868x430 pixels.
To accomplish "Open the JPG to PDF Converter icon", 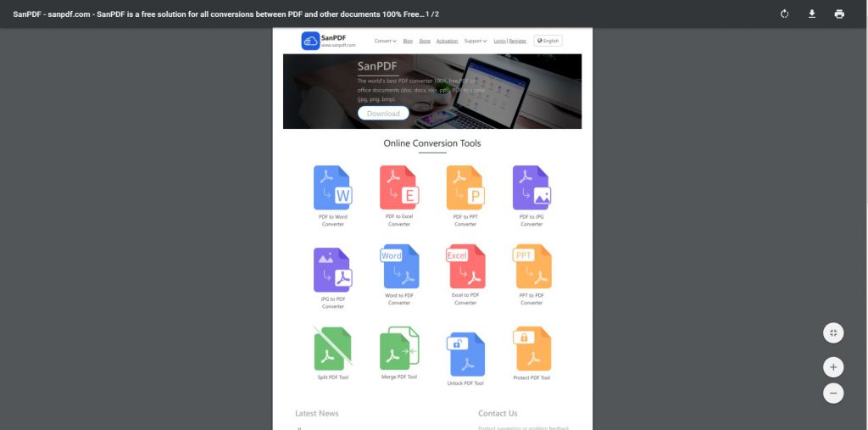I will tap(332, 270).
